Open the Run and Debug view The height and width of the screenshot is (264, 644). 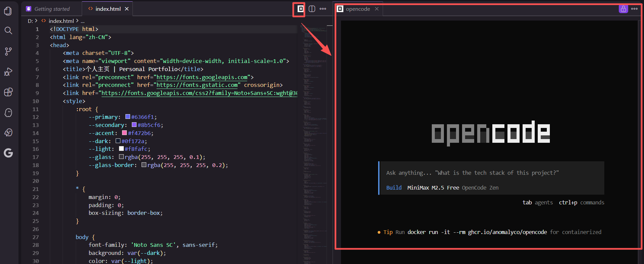8,71
